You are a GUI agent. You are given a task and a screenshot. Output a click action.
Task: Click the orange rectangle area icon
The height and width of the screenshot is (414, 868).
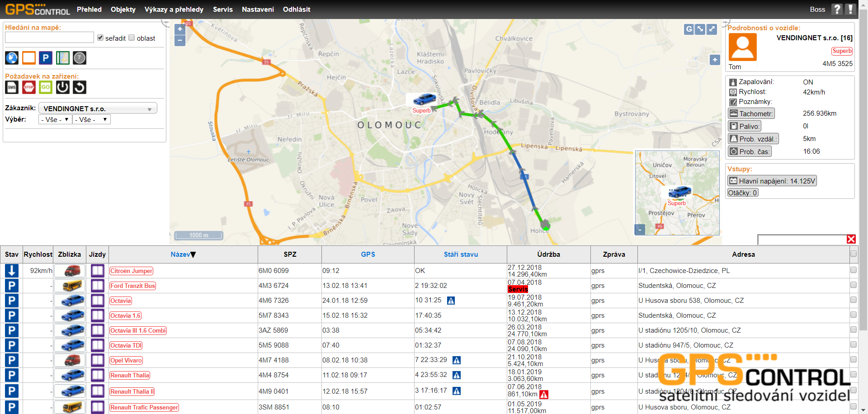tap(29, 58)
